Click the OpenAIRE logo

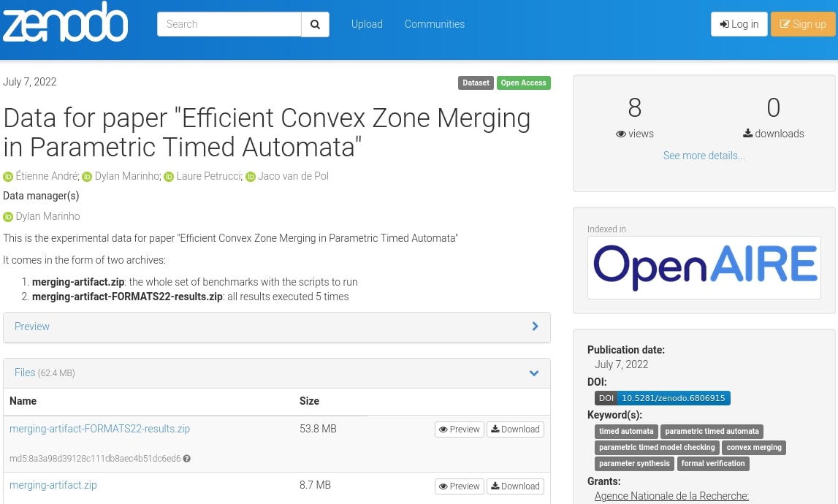pos(704,267)
